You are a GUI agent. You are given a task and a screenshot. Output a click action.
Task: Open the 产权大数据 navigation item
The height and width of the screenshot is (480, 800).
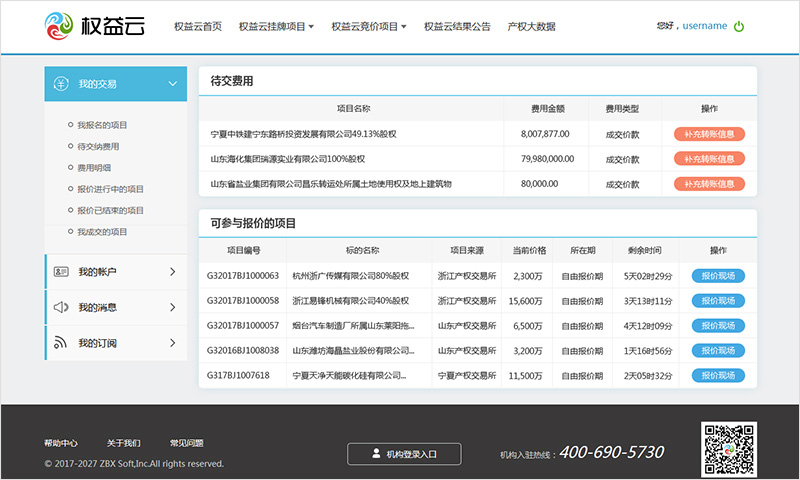pos(531,27)
